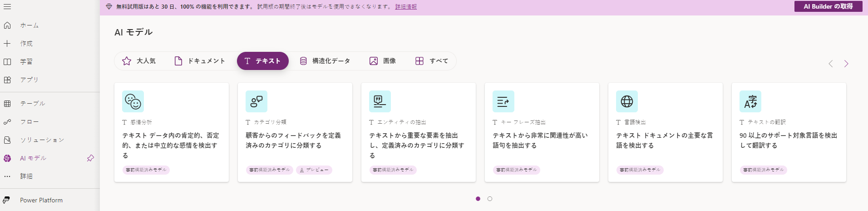868x211 pixels.
Task: Click the テーブル grid icon
Action: pyautogui.click(x=7, y=104)
